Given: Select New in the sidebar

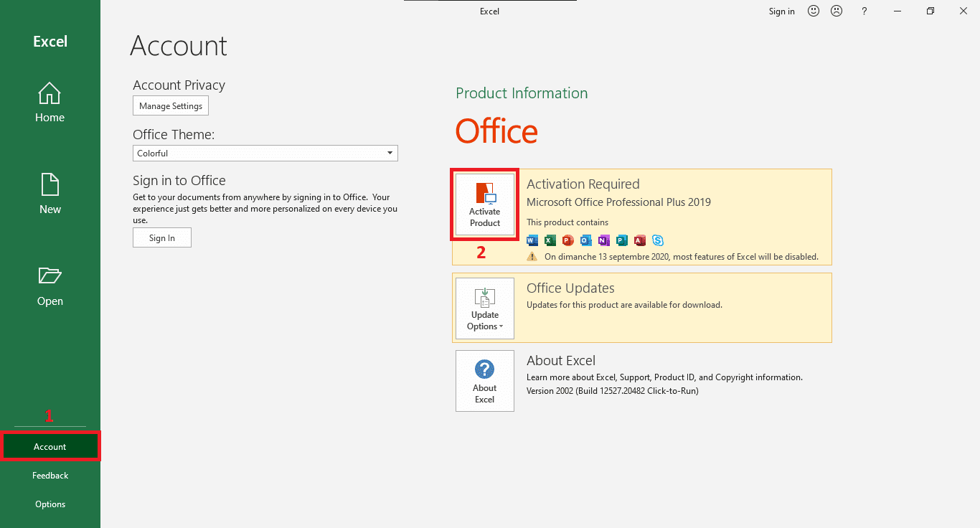Looking at the screenshot, I should [x=50, y=194].
